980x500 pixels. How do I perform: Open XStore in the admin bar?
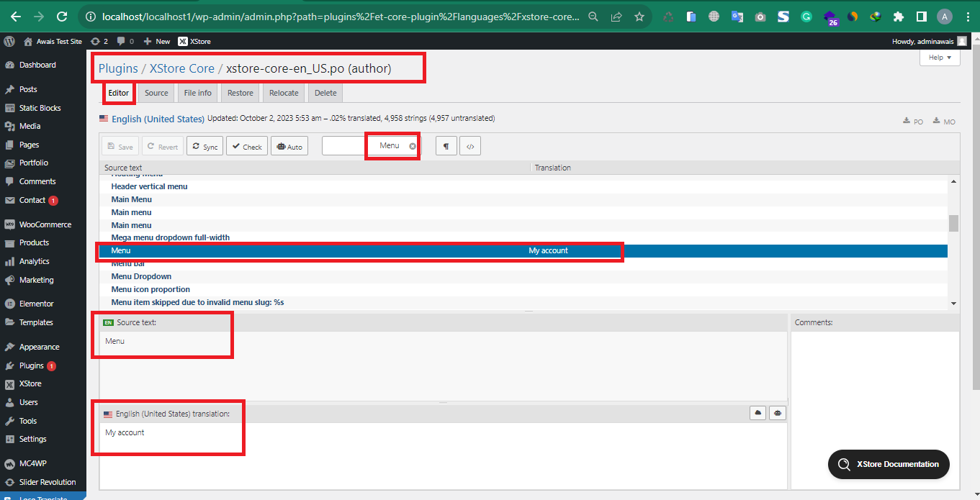point(194,42)
